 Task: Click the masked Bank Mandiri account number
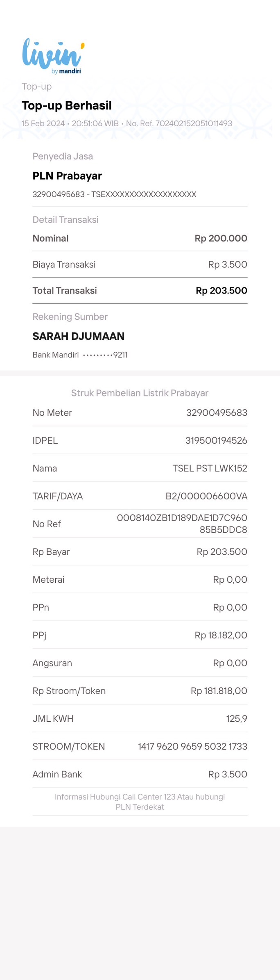pyautogui.click(x=105, y=355)
